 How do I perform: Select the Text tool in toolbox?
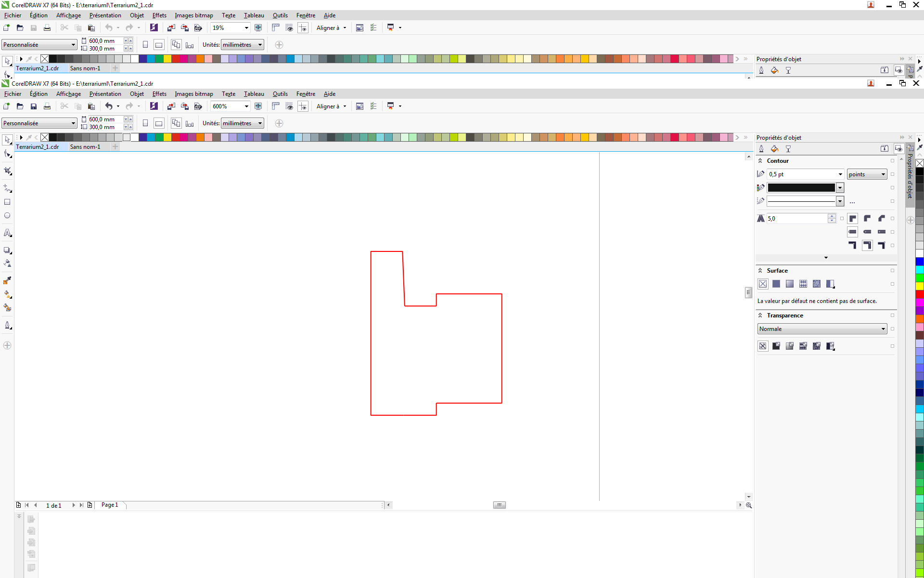7,233
